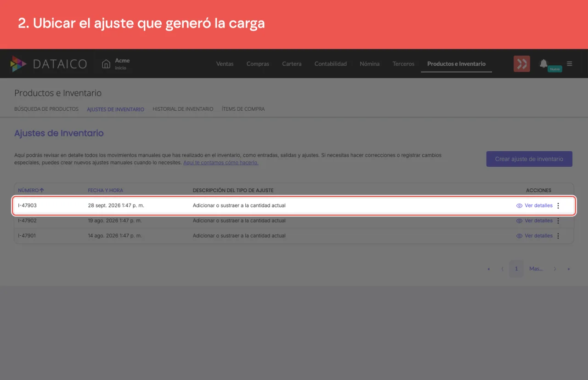Switch to Historial de Inventario tab
Image resolution: width=588 pixels, height=380 pixels.
(x=183, y=109)
